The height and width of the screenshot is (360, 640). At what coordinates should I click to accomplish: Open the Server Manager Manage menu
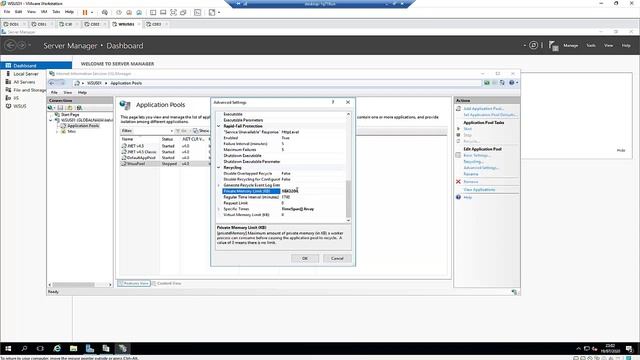(x=570, y=46)
